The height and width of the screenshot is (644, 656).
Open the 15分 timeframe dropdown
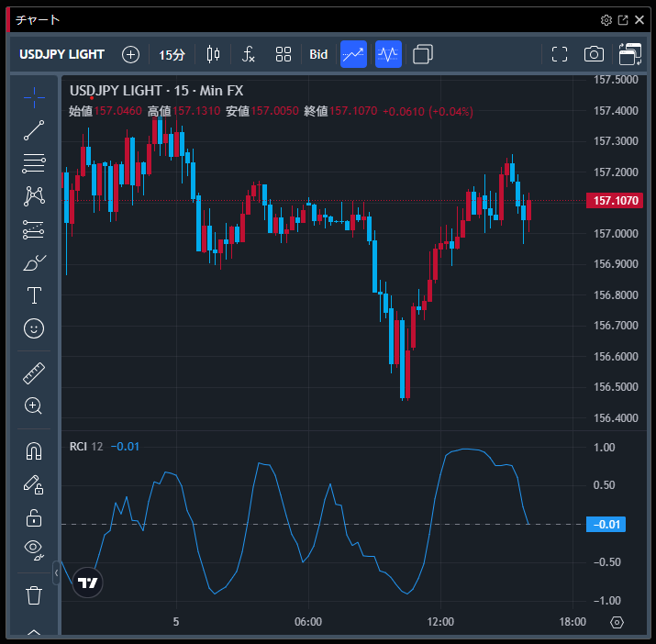[172, 54]
